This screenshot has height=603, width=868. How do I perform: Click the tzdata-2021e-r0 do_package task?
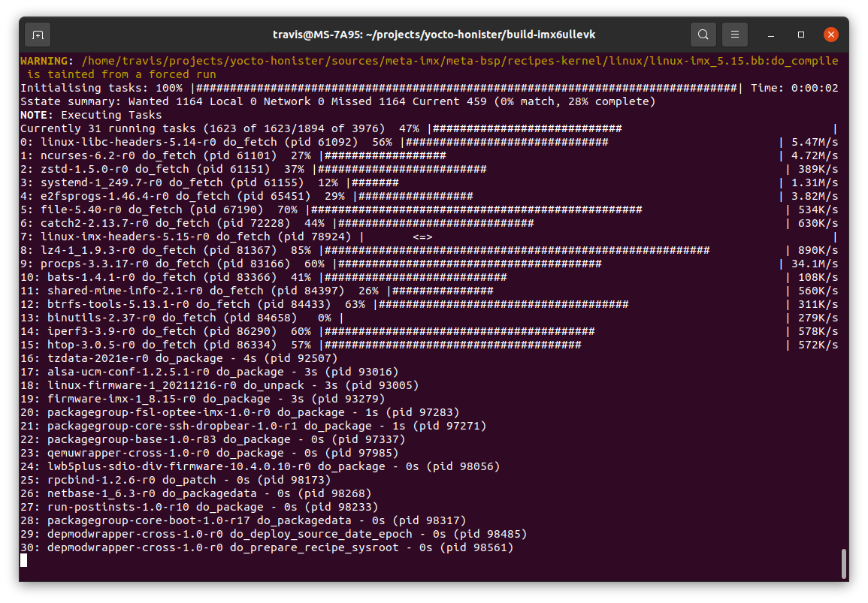[179, 358]
